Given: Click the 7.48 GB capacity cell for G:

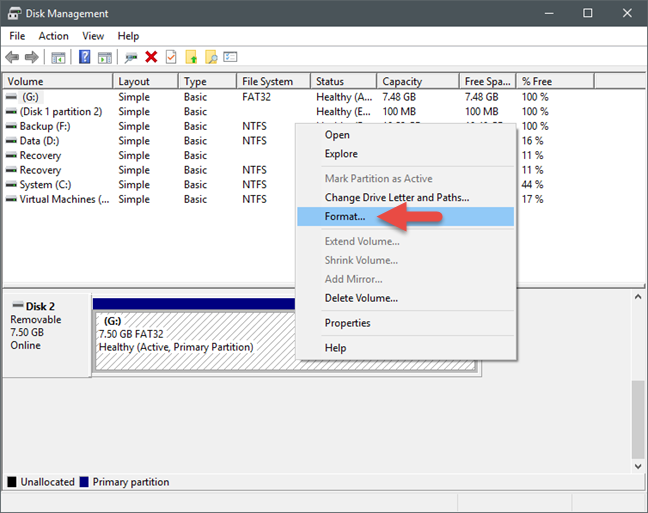Looking at the screenshot, I should pyautogui.click(x=399, y=97).
